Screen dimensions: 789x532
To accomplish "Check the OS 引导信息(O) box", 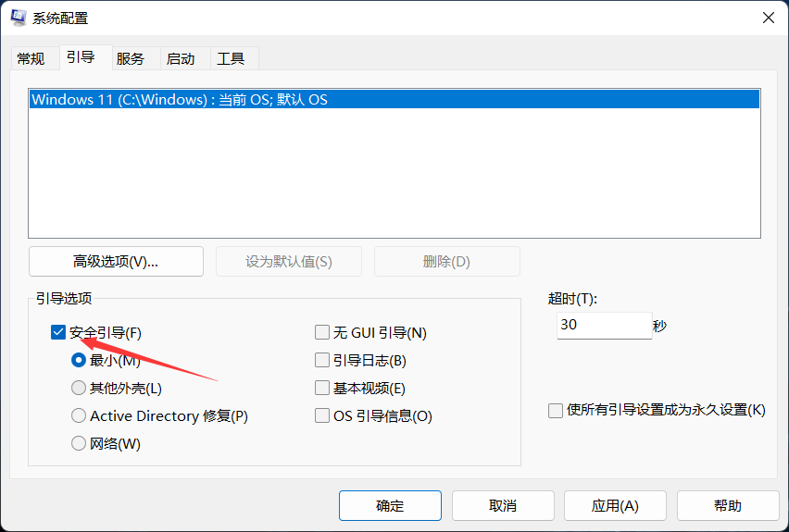I will pos(322,415).
